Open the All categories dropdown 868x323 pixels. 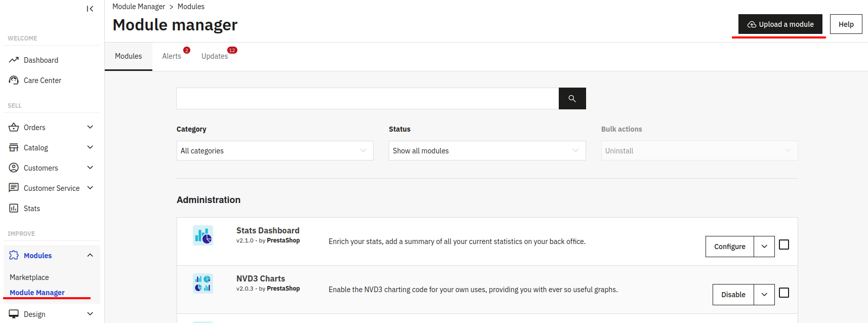[275, 151]
